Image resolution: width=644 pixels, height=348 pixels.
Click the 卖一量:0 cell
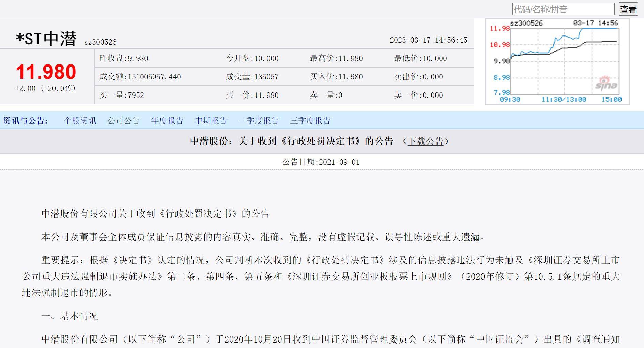(326, 95)
